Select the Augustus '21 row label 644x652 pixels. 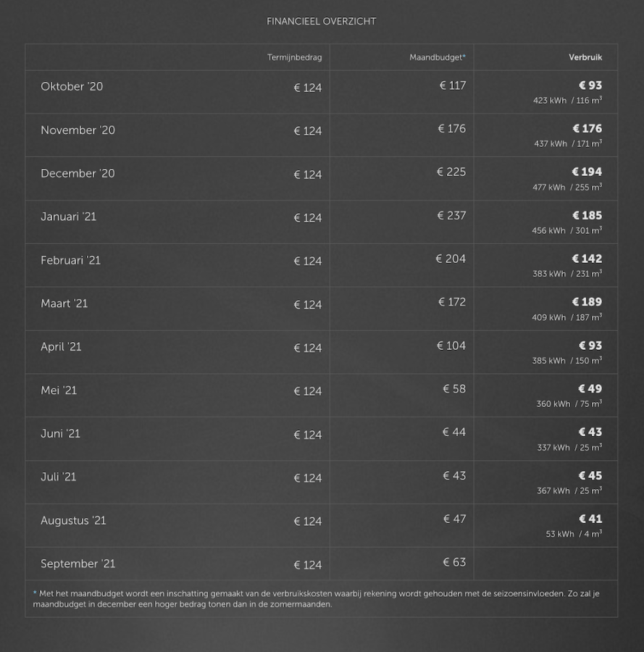[73, 521]
